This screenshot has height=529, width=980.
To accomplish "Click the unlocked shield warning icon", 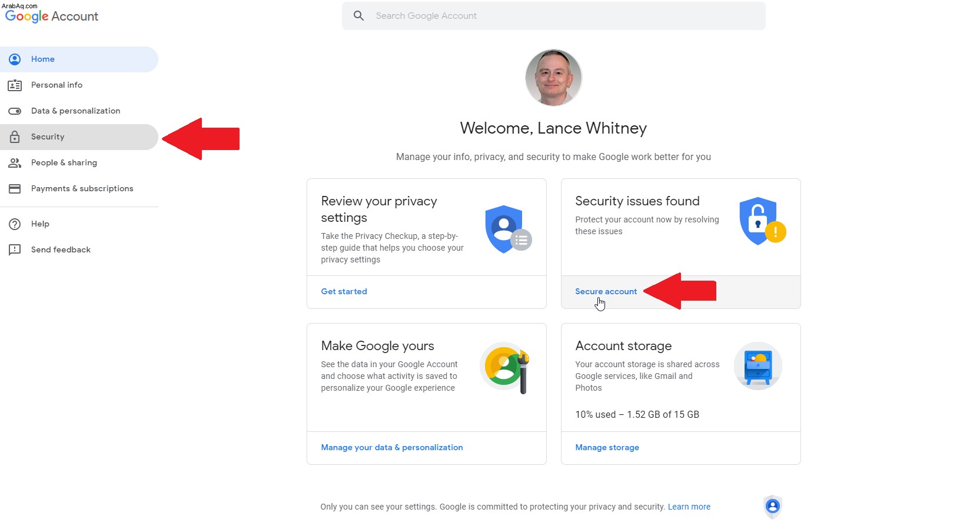I will [x=762, y=221].
